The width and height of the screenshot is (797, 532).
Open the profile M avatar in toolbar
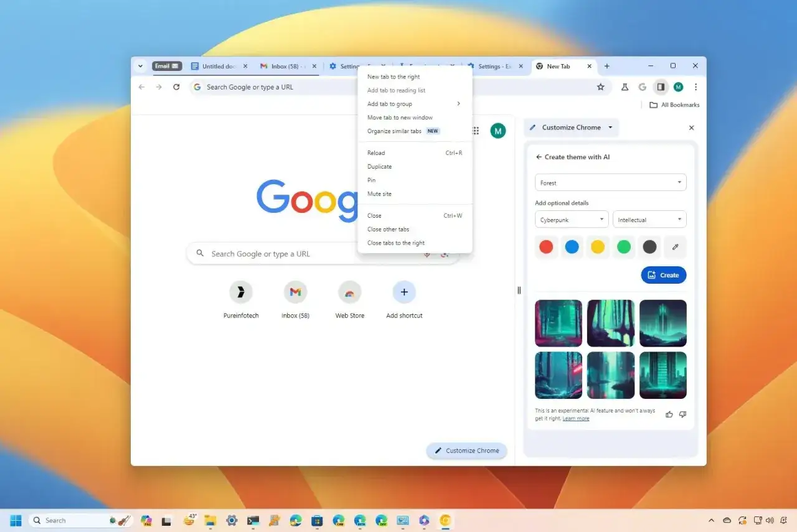[678, 87]
